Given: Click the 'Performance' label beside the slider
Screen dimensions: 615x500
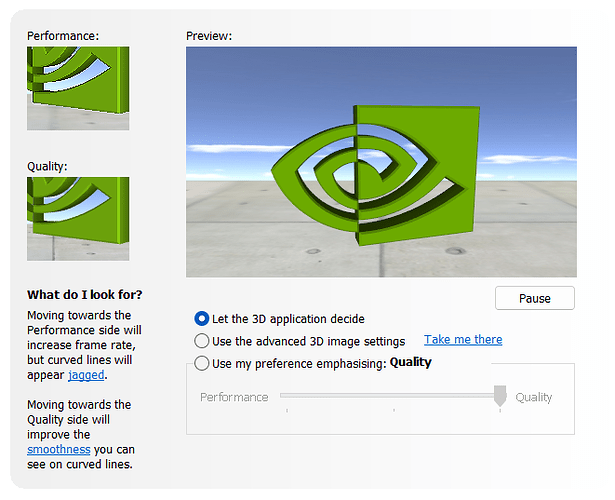Looking at the screenshot, I should point(234,397).
